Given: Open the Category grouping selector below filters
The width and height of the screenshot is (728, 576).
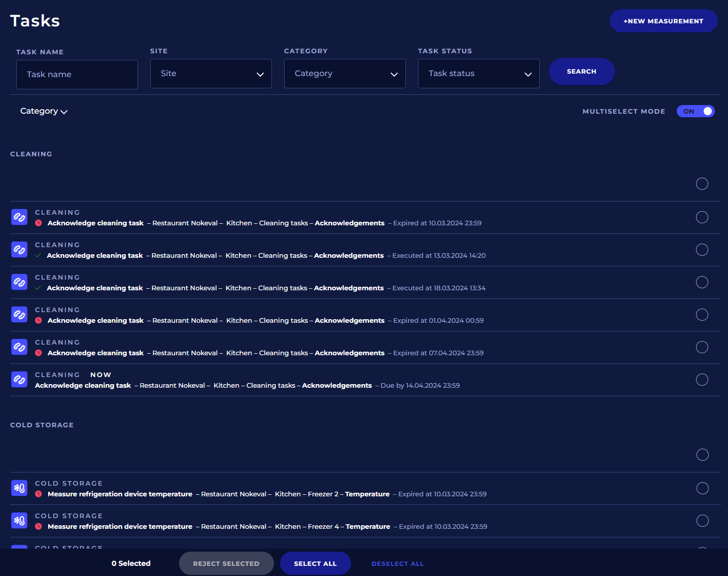Looking at the screenshot, I should click(44, 111).
